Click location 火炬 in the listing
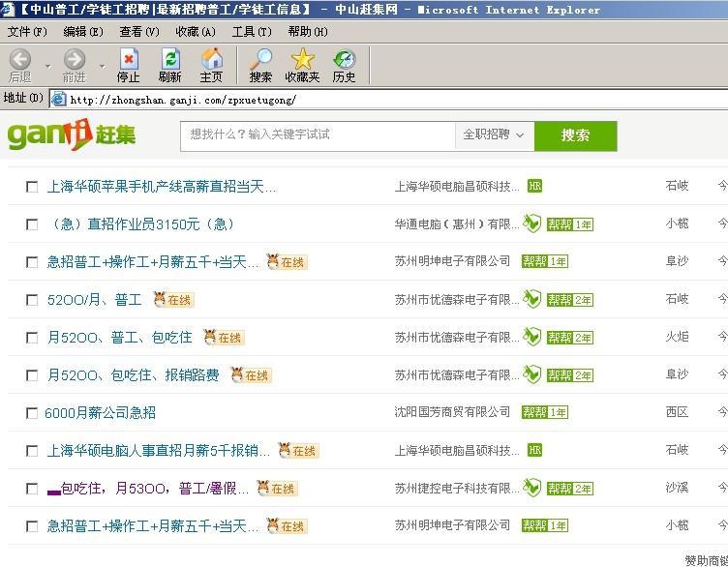 [x=677, y=337]
